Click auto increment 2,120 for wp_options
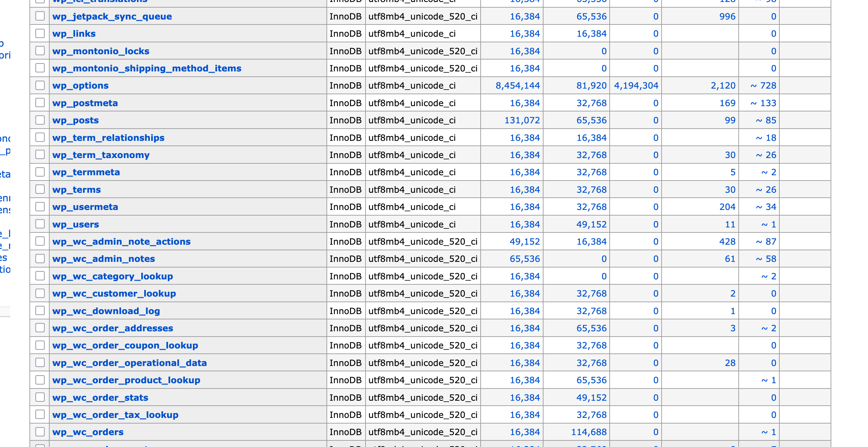Image resolution: width=868 pixels, height=447 pixels. pyautogui.click(x=723, y=86)
